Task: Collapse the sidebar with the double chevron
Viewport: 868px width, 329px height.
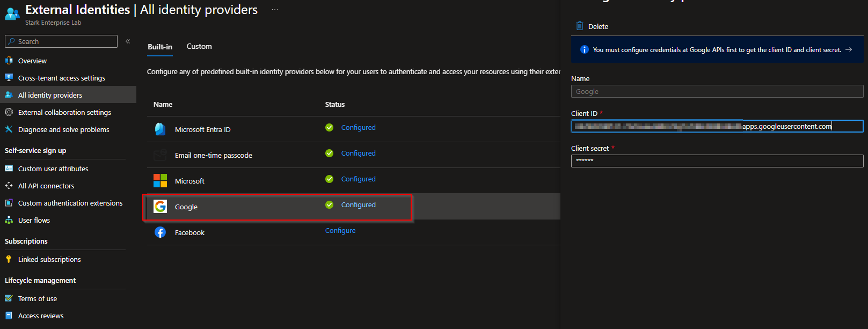Action: tap(128, 41)
